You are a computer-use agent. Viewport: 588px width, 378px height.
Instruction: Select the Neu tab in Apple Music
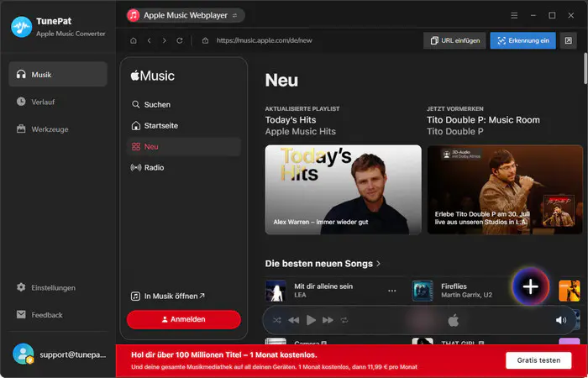click(184, 147)
